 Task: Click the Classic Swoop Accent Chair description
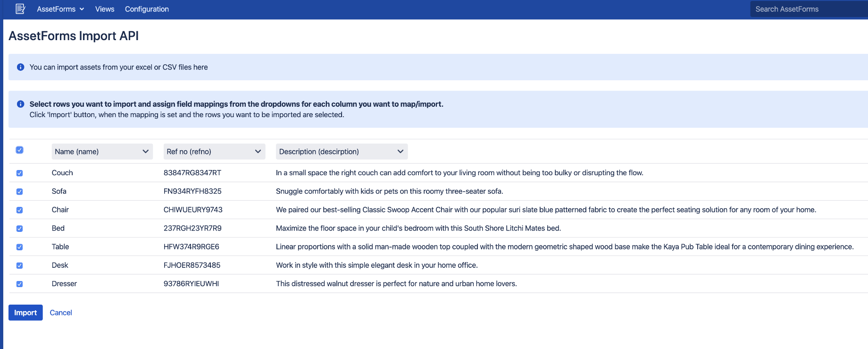[546, 210]
